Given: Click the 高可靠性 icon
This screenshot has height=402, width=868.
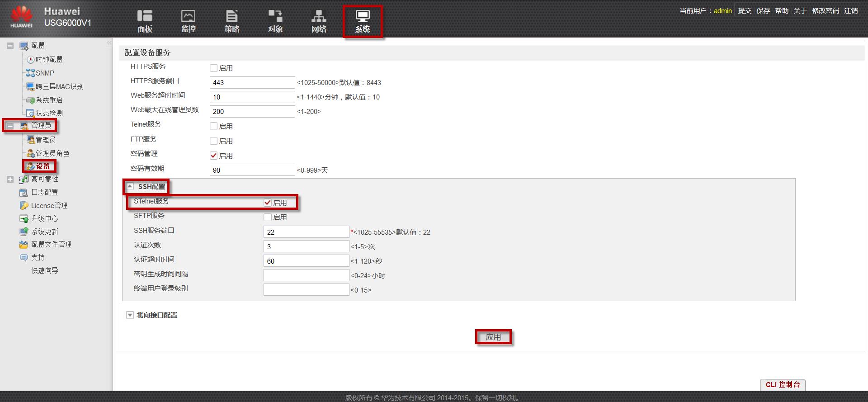Looking at the screenshot, I should coord(24,179).
